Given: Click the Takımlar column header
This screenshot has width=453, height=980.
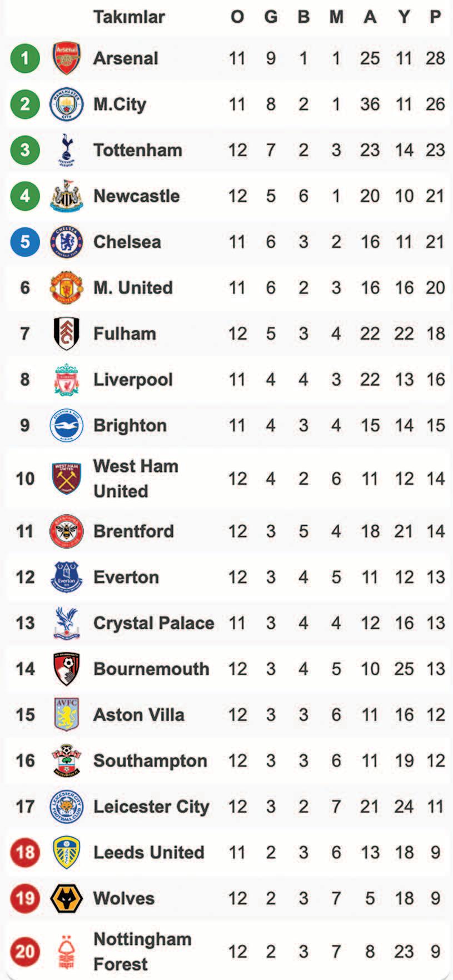Looking at the screenshot, I should coord(129,17).
